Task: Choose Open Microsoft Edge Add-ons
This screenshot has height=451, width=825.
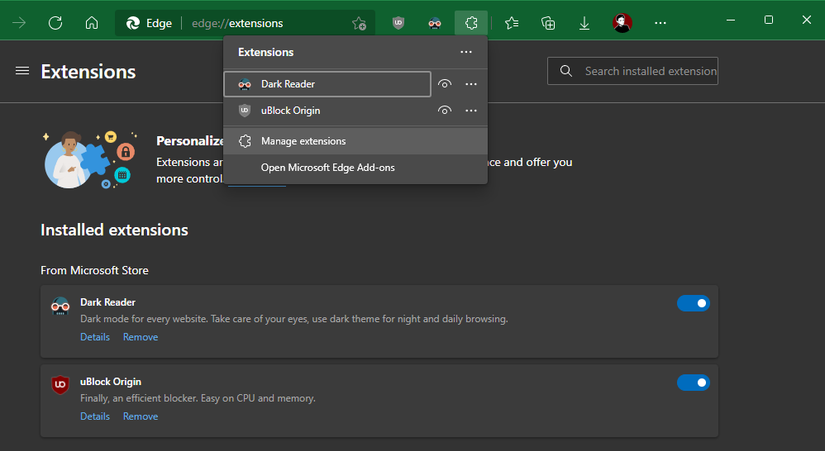Action: tap(327, 167)
